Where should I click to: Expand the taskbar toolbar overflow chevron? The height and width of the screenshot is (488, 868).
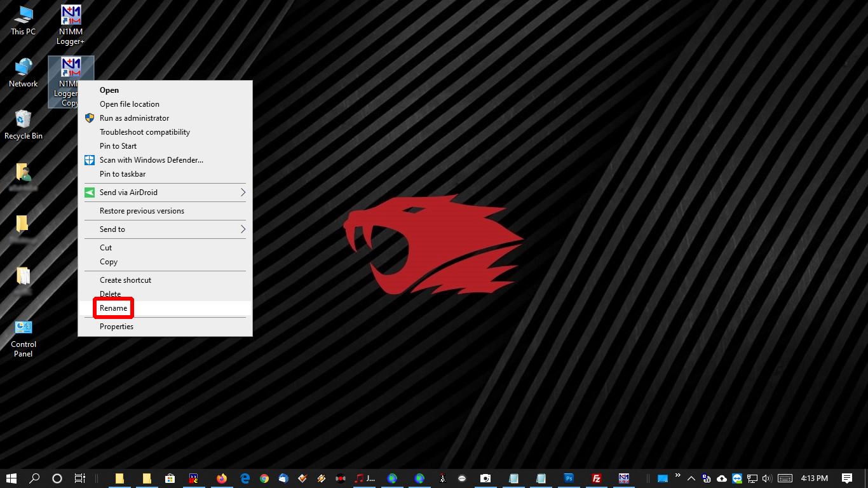tap(678, 475)
